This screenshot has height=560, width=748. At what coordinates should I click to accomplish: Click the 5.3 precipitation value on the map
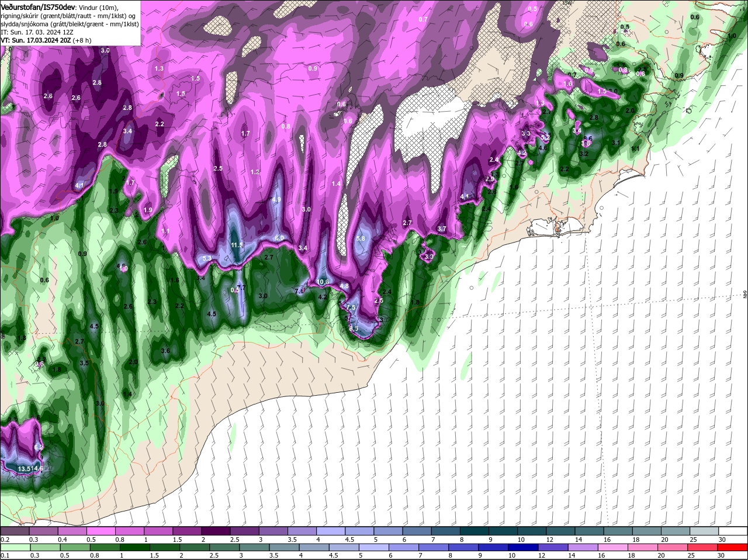[207, 258]
